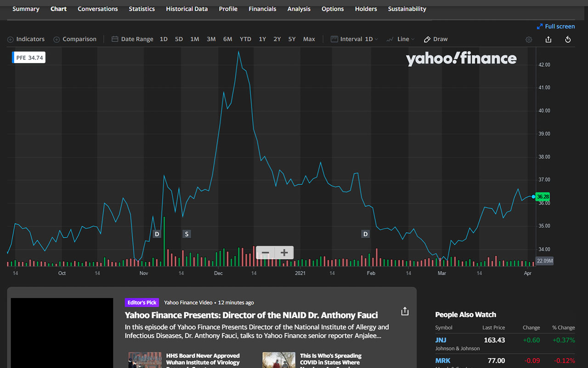Show the Max date range

tap(309, 39)
